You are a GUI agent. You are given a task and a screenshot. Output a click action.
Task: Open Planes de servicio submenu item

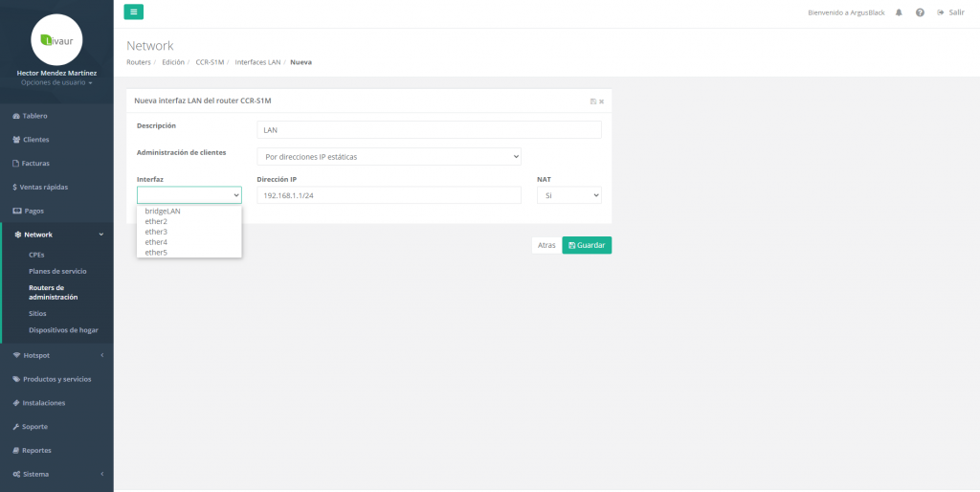[x=57, y=271]
